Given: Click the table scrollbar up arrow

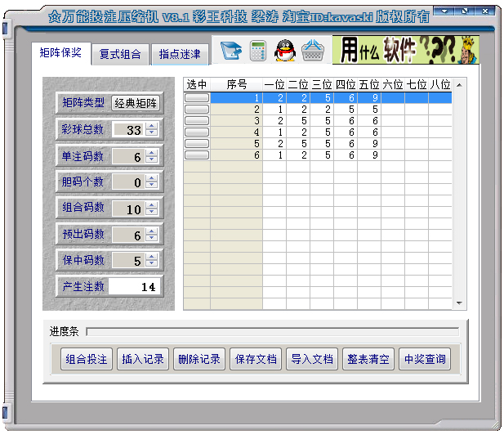Looking at the screenshot, I should (x=459, y=85).
